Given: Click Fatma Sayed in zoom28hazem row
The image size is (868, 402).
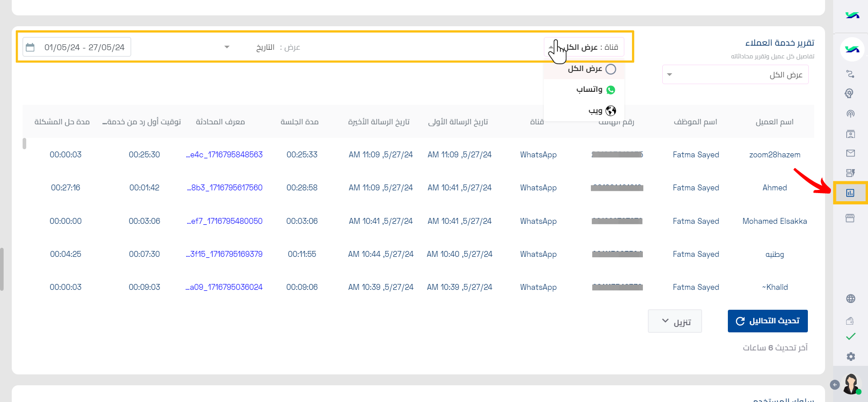Looking at the screenshot, I should [696, 155].
